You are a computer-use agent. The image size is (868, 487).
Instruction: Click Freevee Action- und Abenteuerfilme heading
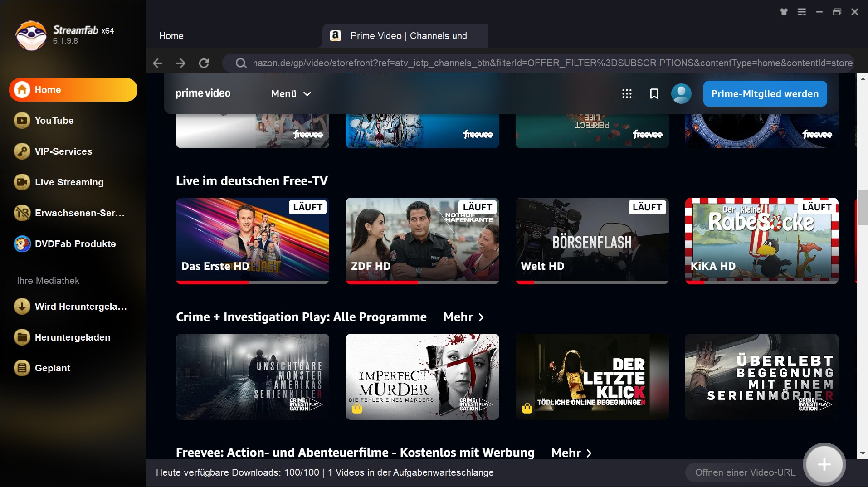click(x=355, y=453)
